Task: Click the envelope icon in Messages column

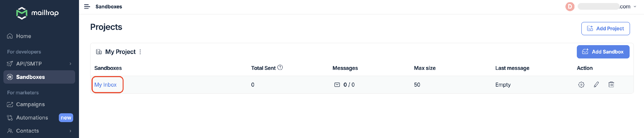Action: (x=337, y=85)
